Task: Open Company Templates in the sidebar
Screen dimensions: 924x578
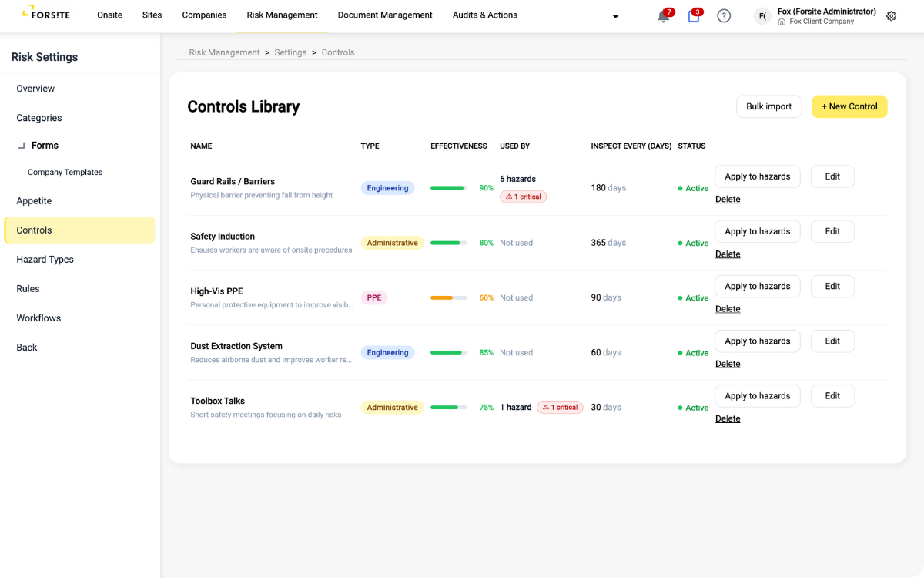Action: tap(65, 173)
